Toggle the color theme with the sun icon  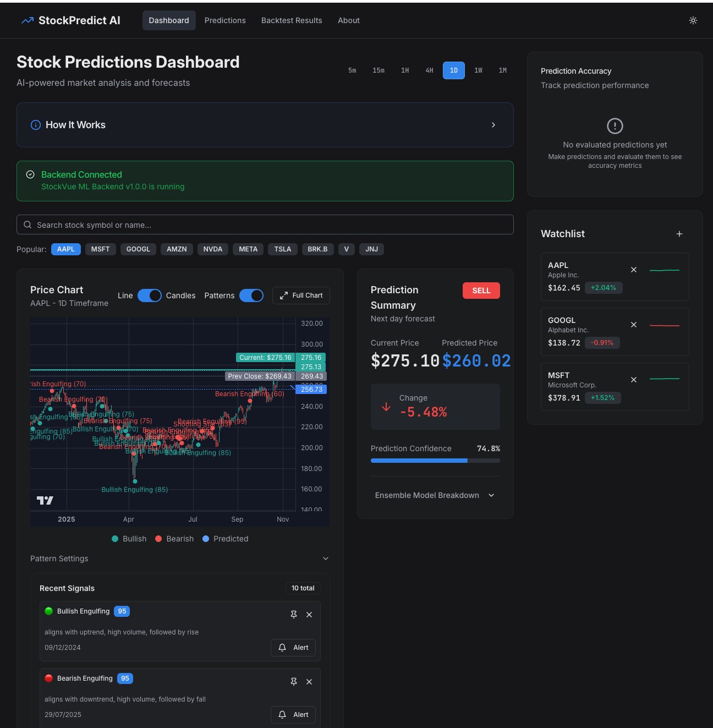(693, 20)
